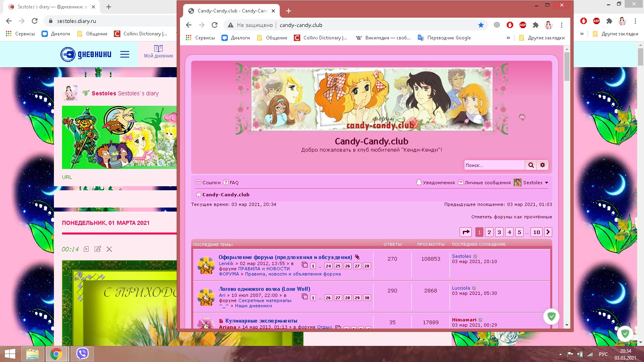
Task: Open Viber from the Windows taskbar
Action: (82, 354)
